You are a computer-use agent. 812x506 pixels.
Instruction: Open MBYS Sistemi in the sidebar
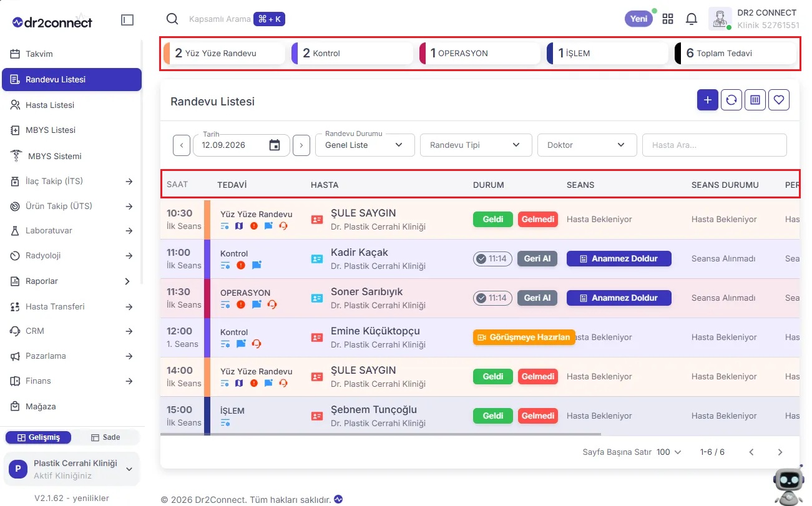click(72, 156)
